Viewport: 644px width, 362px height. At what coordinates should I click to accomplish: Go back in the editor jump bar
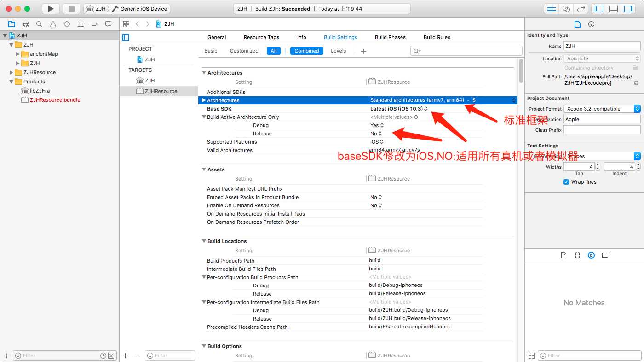point(137,24)
